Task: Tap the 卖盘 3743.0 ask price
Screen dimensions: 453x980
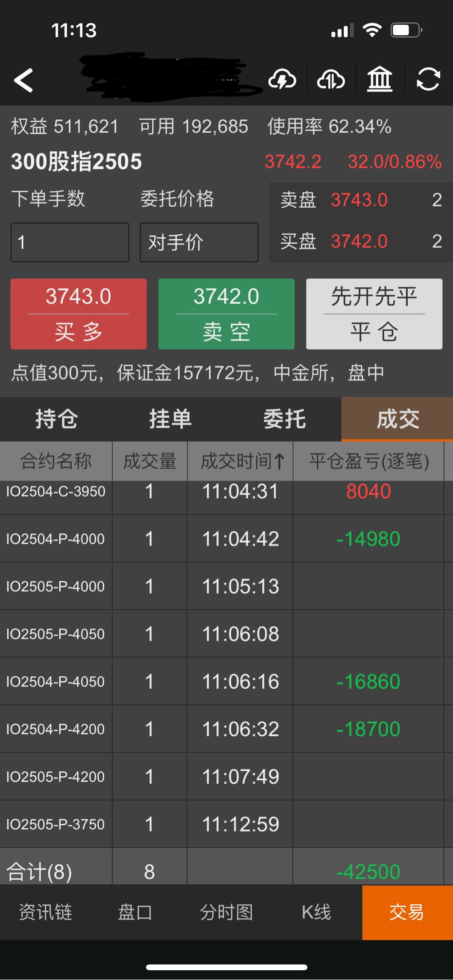Action: pos(359,200)
